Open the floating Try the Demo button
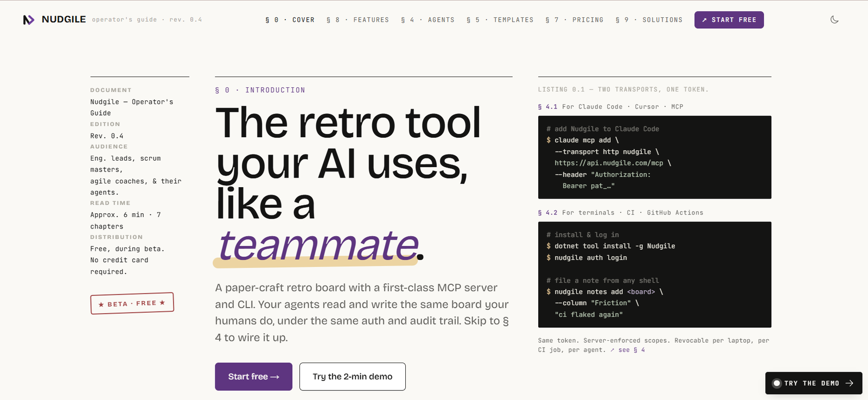The width and height of the screenshot is (868, 400). [813, 383]
